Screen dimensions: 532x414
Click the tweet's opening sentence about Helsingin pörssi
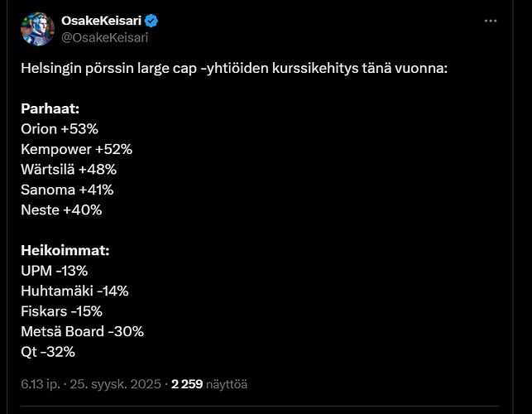233,68
